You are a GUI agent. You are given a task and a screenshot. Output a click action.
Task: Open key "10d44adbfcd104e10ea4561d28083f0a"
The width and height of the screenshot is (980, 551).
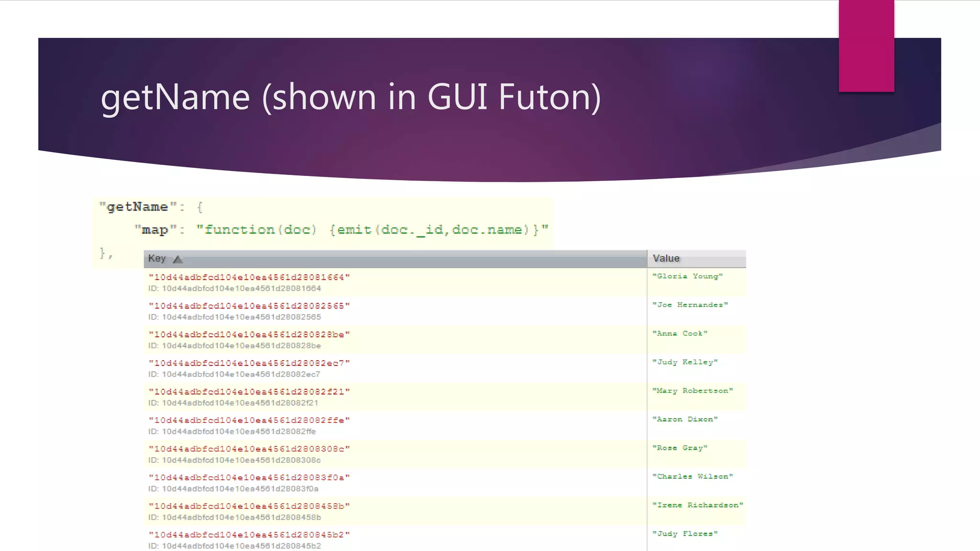coord(249,478)
